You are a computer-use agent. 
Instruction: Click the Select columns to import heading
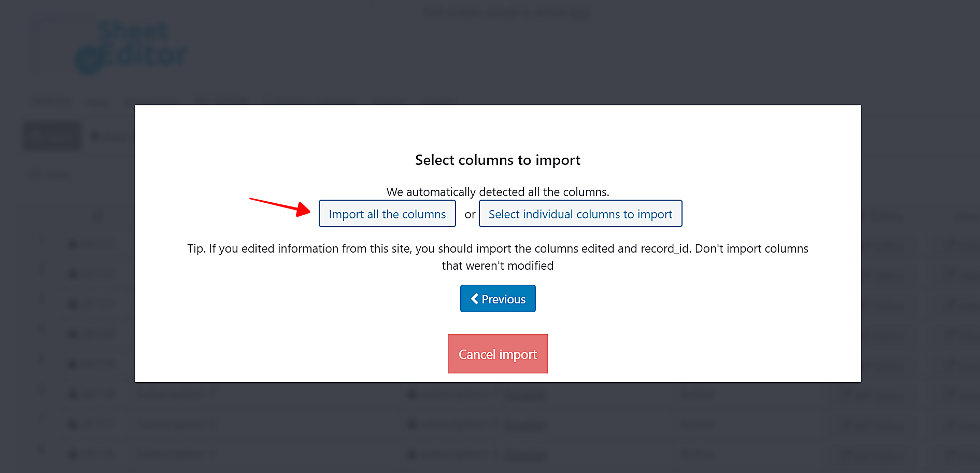pos(498,160)
